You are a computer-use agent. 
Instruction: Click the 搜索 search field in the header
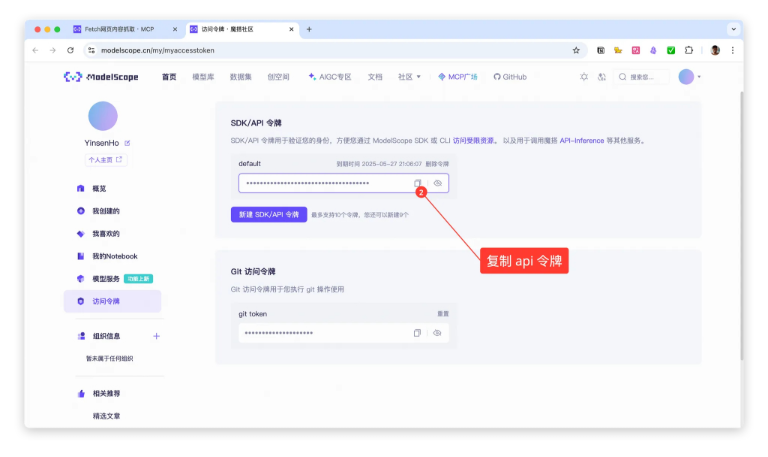(x=643, y=77)
